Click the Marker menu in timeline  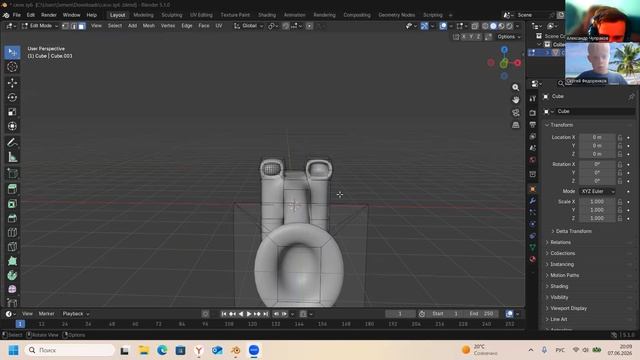tap(47, 314)
